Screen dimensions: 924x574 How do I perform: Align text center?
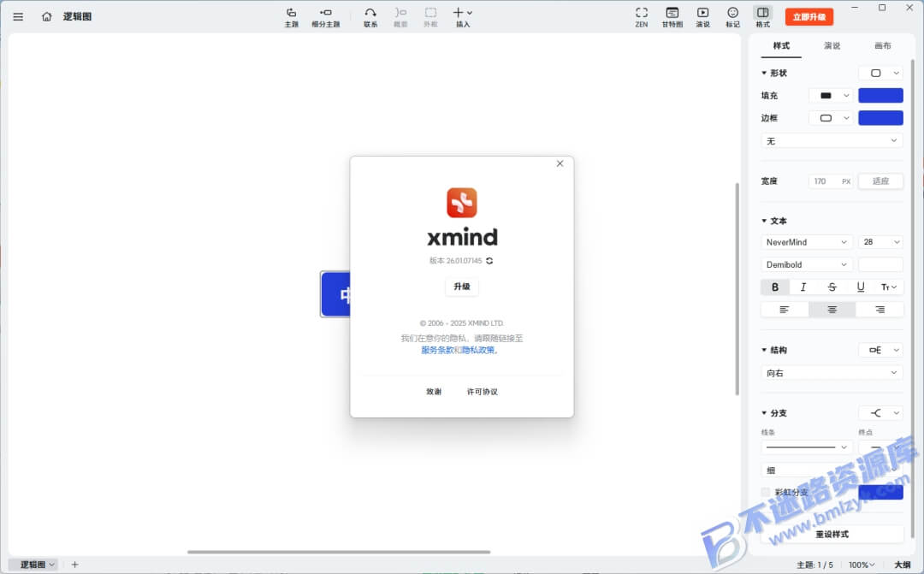point(832,310)
